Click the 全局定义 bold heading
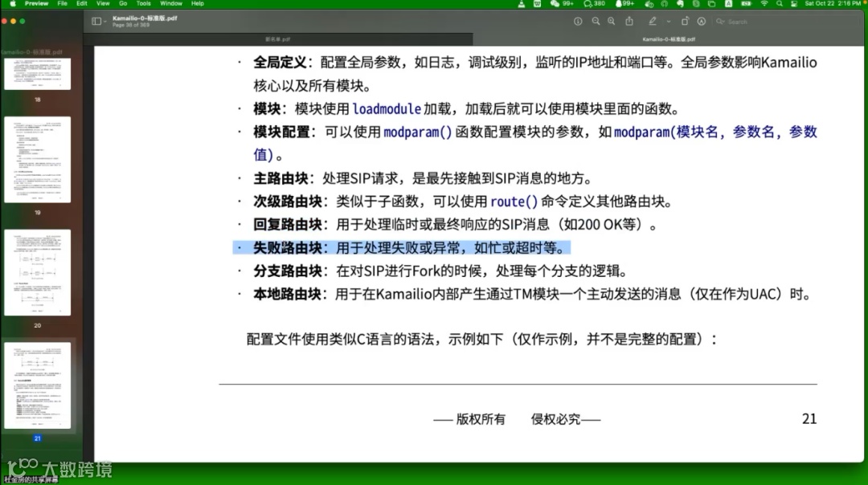 point(280,63)
